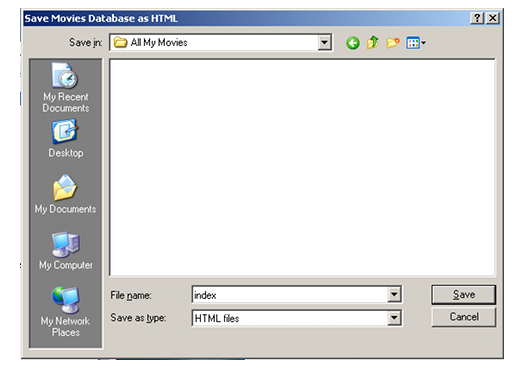Image resolution: width=516 pixels, height=368 pixels.
Task: Expand the Save as type dropdown
Action: (394, 318)
